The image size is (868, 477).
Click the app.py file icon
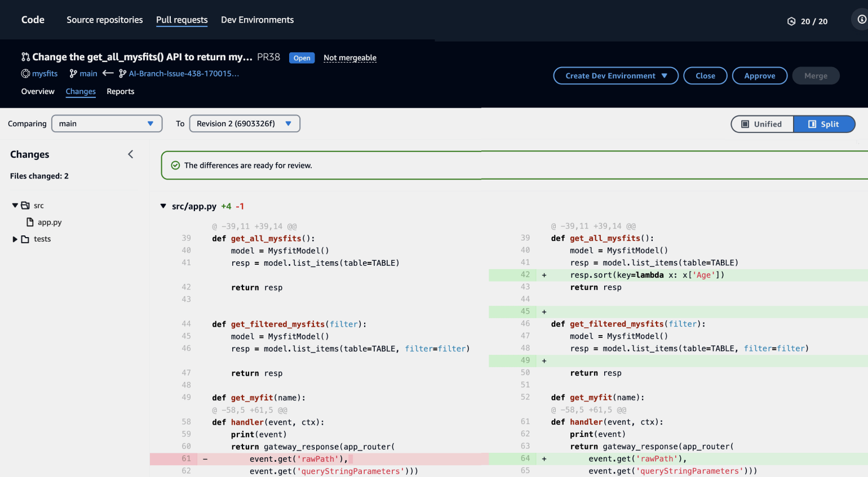click(x=30, y=222)
